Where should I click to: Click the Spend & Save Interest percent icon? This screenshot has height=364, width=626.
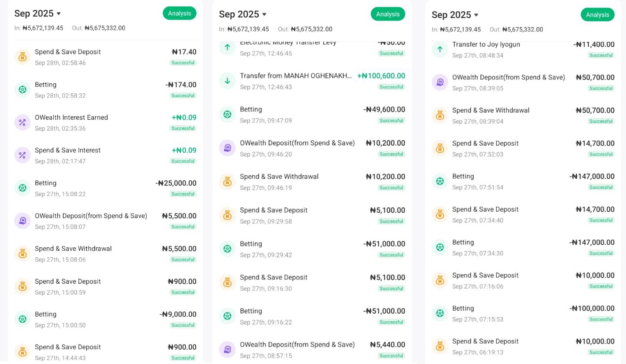tap(23, 155)
